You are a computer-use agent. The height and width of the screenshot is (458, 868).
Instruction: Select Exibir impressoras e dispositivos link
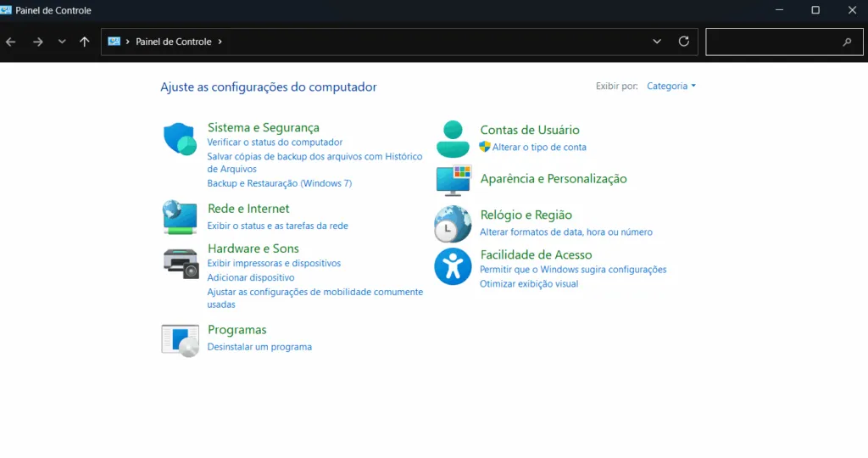pyautogui.click(x=274, y=264)
